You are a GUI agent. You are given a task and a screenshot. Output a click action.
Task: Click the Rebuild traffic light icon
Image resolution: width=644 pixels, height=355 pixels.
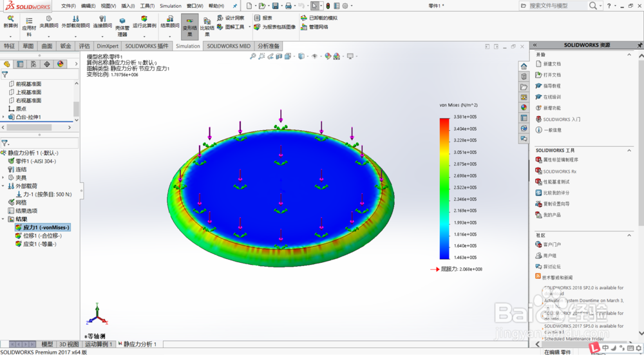pyautogui.click(x=328, y=6)
